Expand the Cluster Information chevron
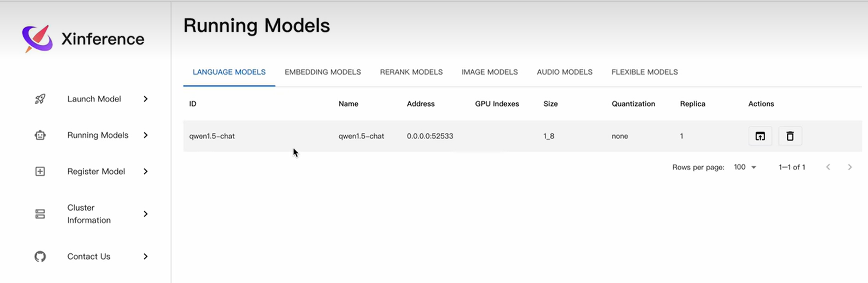The width and height of the screenshot is (868, 283). (146, 214)
